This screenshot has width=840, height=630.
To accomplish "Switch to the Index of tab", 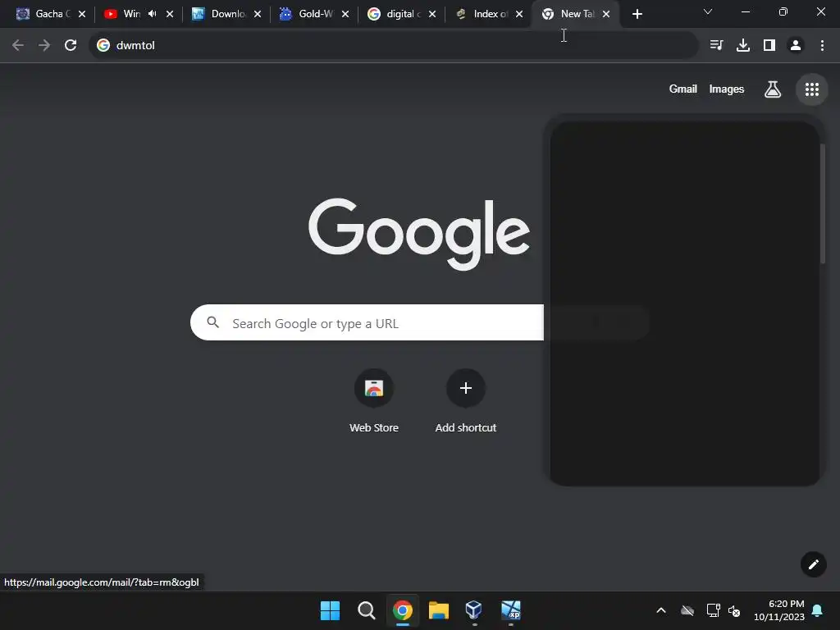I will (482, 14).
